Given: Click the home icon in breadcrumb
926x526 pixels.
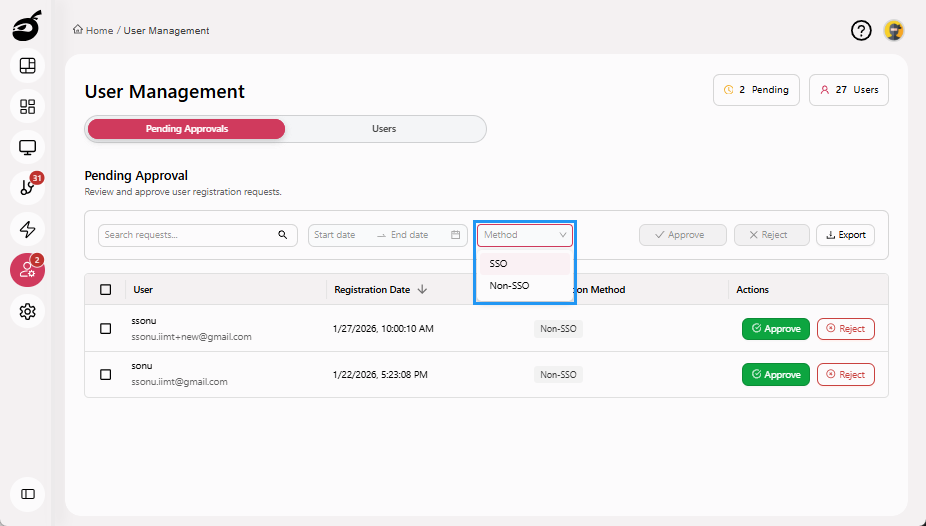Looking at the screenshot, I should coord(78,30).
